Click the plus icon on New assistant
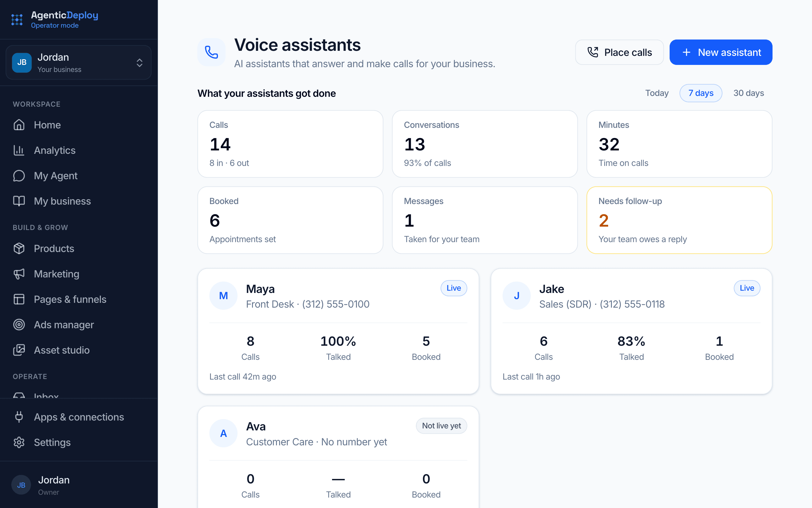 (687, 52)
